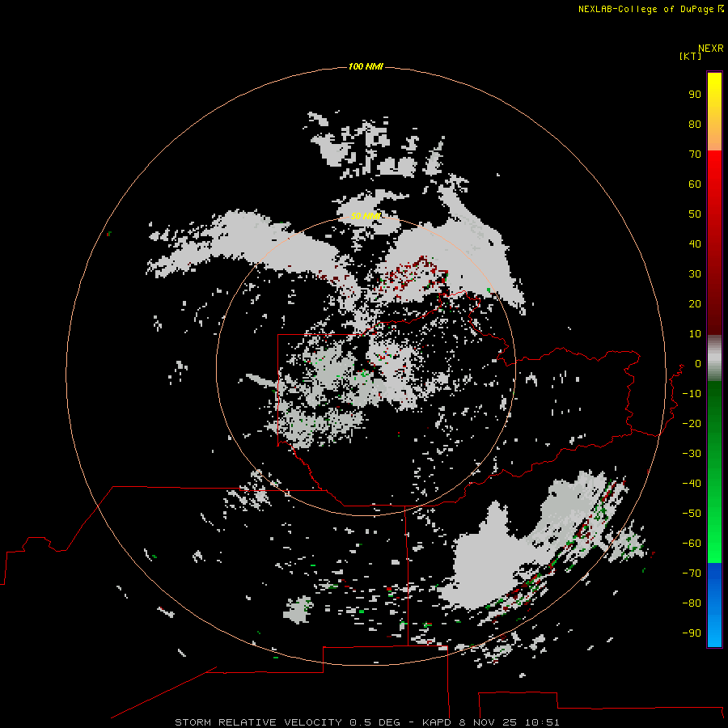
Task: Click the -60 value on velocity scale
Action: click(x=692, y=544)
